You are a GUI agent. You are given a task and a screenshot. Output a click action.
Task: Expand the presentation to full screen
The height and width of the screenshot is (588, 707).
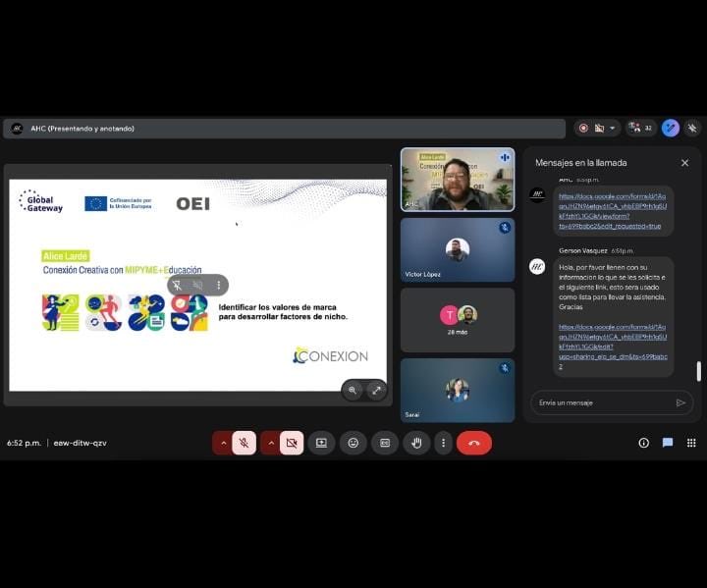[376, 391]
